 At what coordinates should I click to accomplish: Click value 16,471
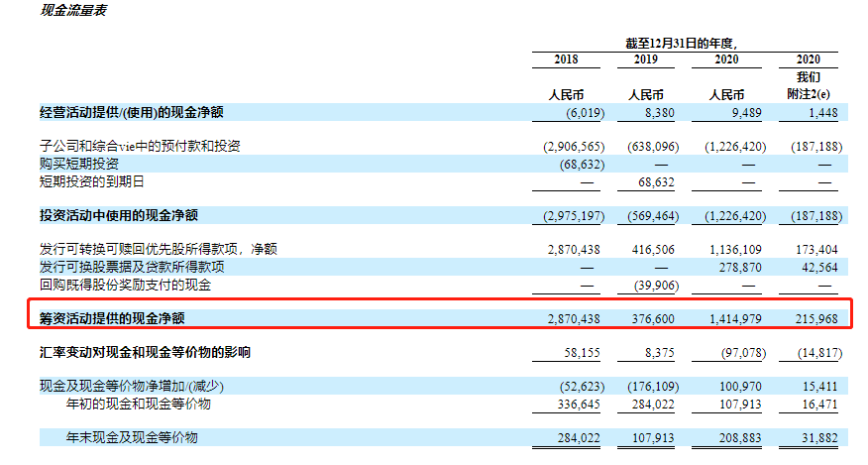click(819, 405)
